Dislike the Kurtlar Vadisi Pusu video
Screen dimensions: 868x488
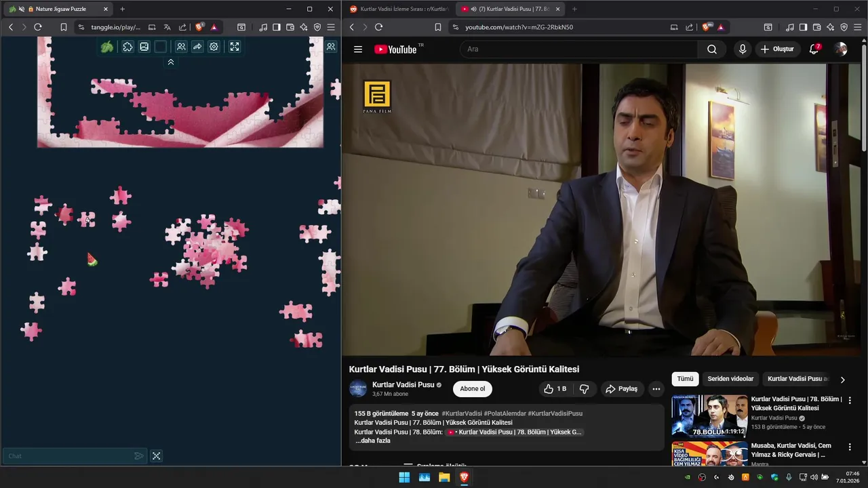pos(584,389)
